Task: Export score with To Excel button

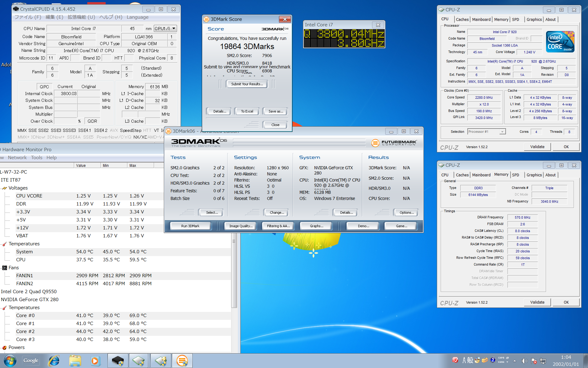Action: [x=247, y=111]
